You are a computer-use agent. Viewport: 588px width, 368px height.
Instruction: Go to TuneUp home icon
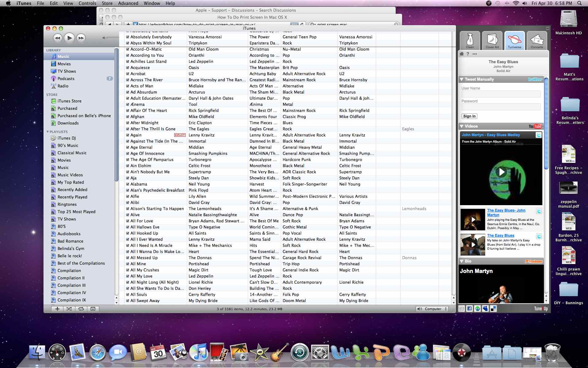(x=462, y=54)
